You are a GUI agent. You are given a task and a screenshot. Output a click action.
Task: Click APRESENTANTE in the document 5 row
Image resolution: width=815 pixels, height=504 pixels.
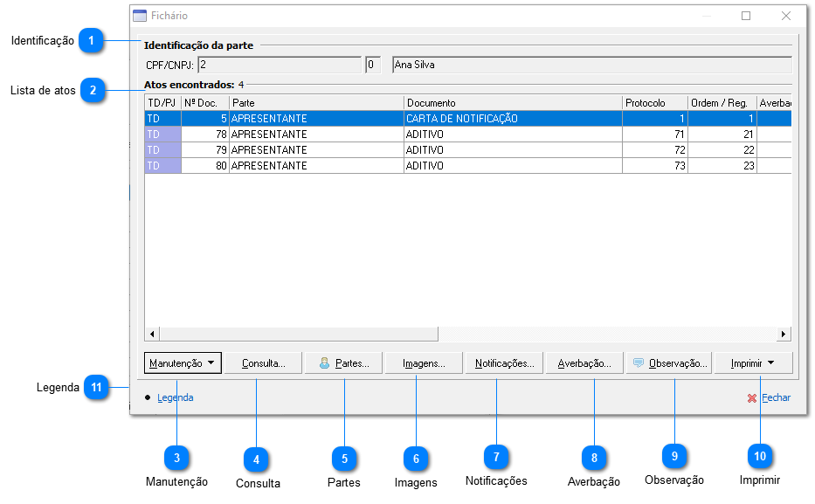(x=316, y=119)
